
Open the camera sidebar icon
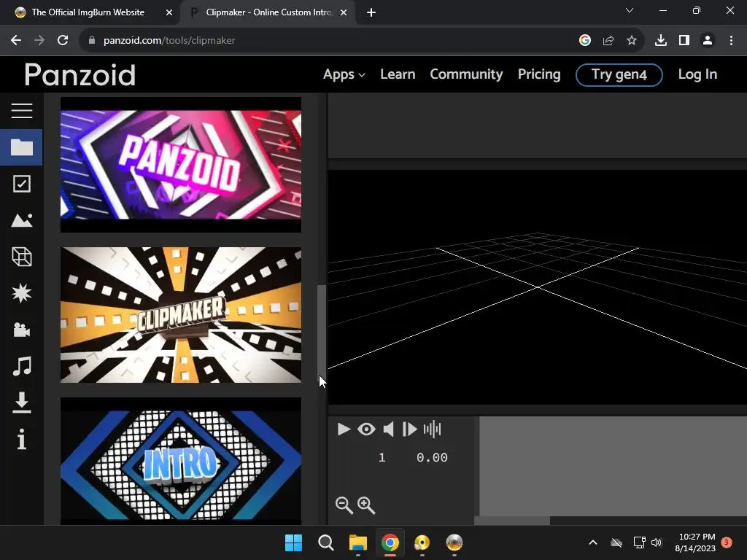point(21,330)
